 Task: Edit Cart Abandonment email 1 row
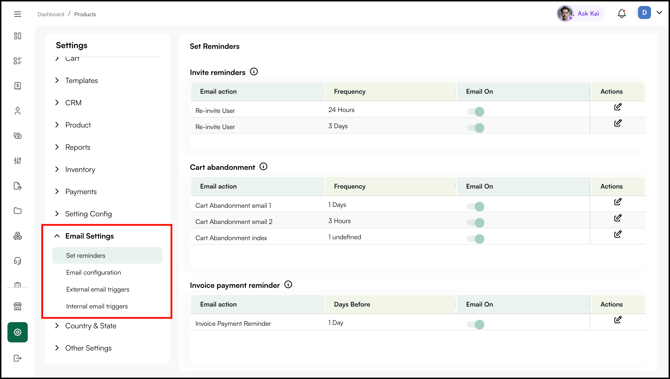pos(617,202)
